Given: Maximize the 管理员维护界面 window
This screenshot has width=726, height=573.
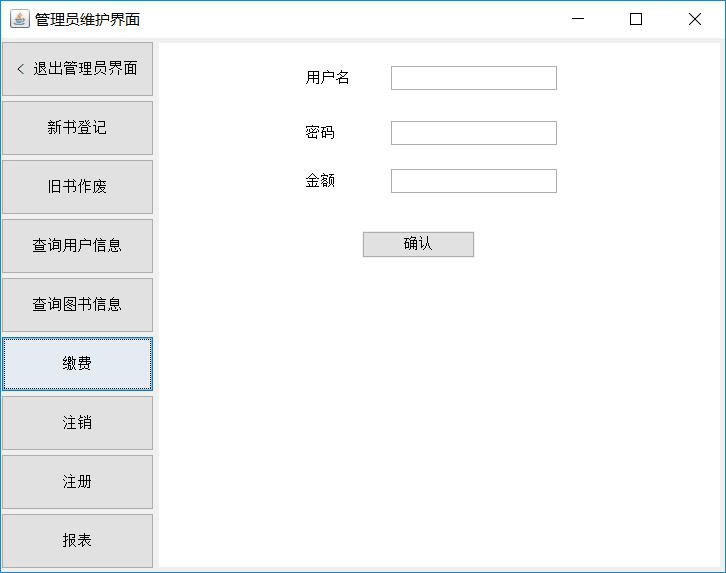Looking at the screenshot, I should (x=636, y=19).
